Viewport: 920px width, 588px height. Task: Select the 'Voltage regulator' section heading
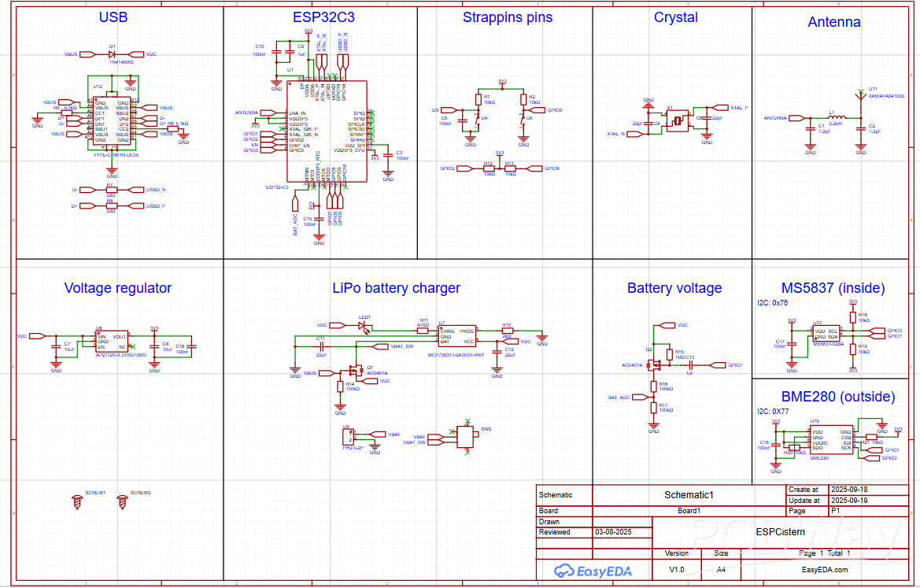pos(117,288)
